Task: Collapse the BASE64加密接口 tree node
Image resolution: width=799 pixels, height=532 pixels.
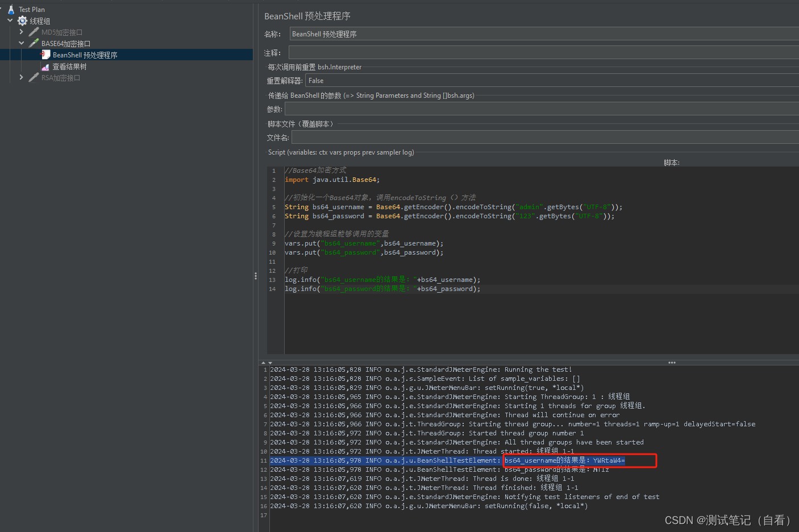Action: tap(22, 43)
